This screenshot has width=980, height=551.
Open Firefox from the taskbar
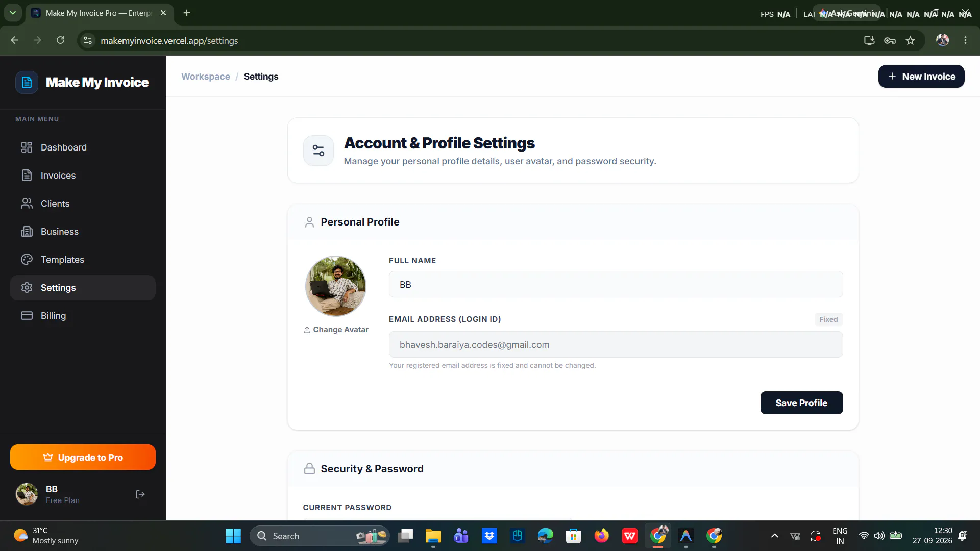tap(601, 536)
